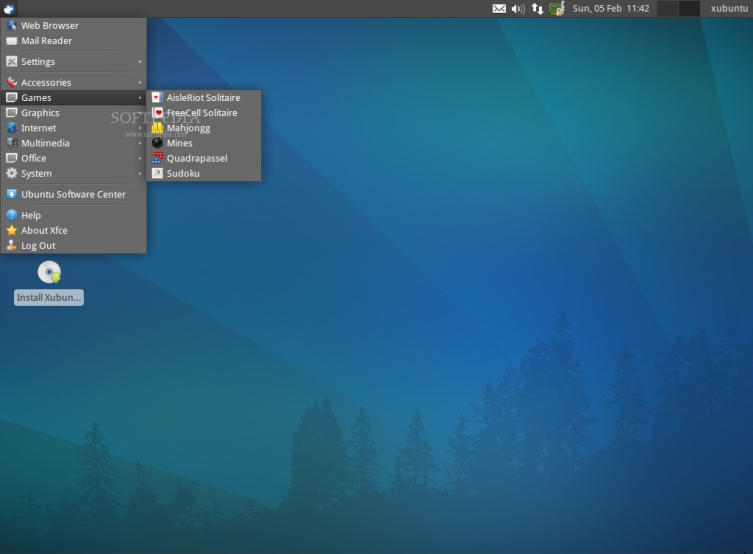Launch FreeCell Solitaire game

pyautogui.click(x=204, y=113)
